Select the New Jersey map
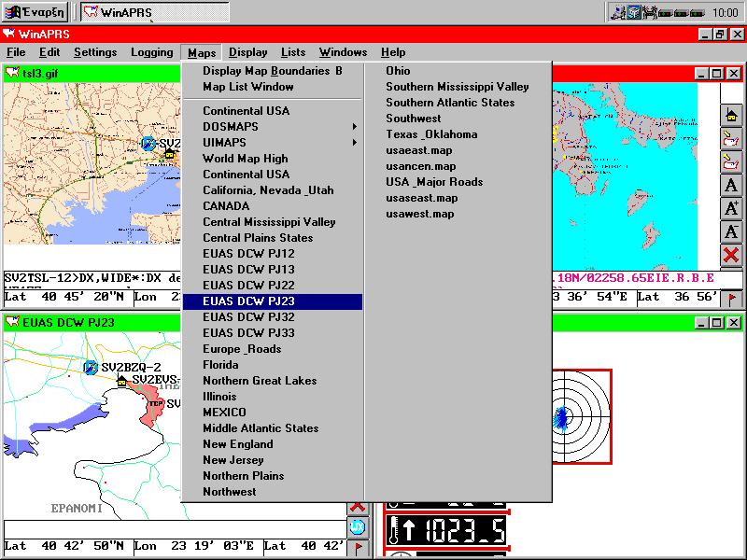 point(273,460)
